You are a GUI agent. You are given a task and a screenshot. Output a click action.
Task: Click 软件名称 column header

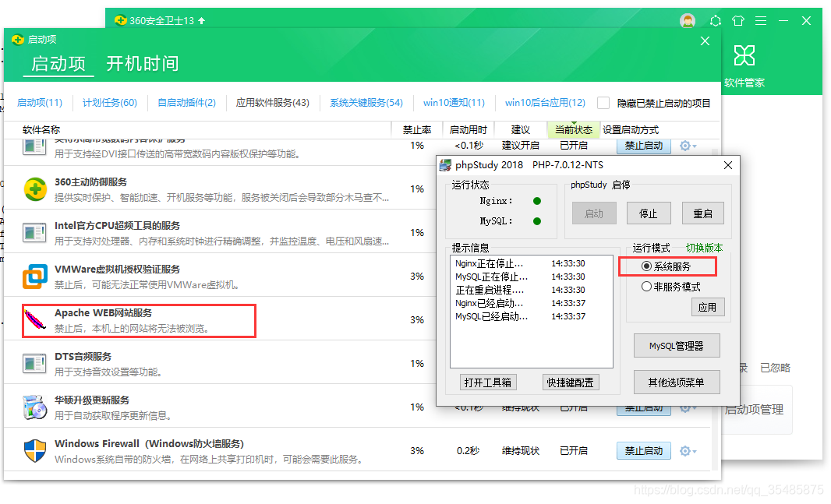coord(41,130)
